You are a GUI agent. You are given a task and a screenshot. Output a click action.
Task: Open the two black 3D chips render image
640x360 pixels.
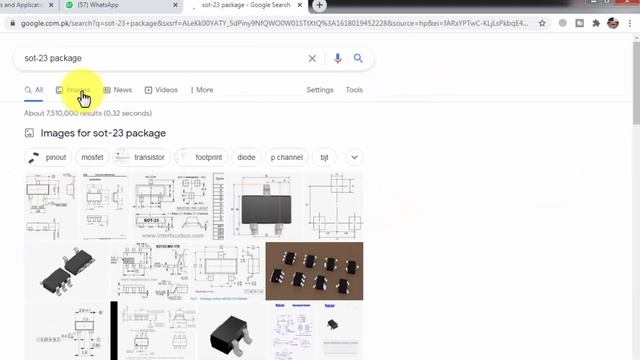67,271
